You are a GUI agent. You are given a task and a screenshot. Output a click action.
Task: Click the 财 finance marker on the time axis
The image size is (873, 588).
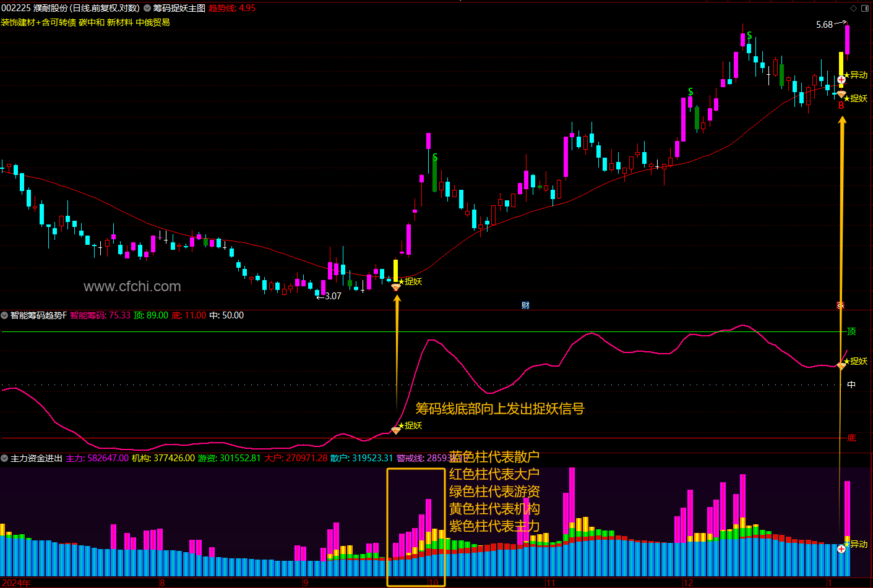click(525, 305)
